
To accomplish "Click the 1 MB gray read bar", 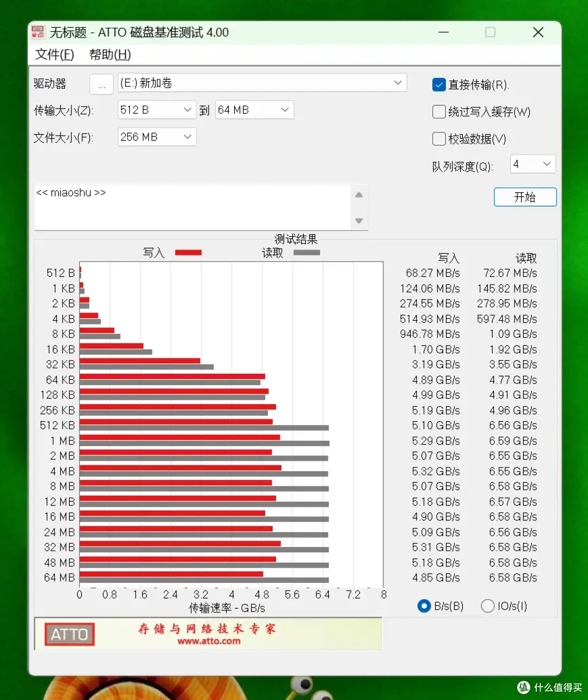I will point(205,443).
